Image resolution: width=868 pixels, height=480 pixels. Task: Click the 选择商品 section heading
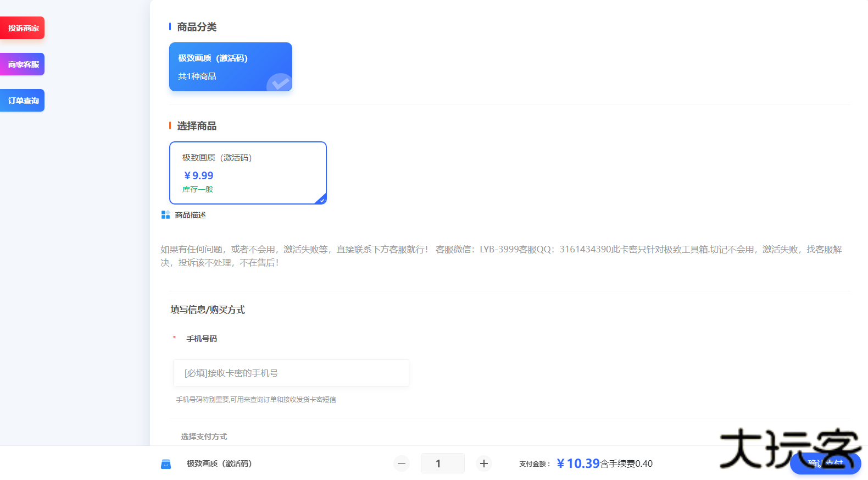197,126
